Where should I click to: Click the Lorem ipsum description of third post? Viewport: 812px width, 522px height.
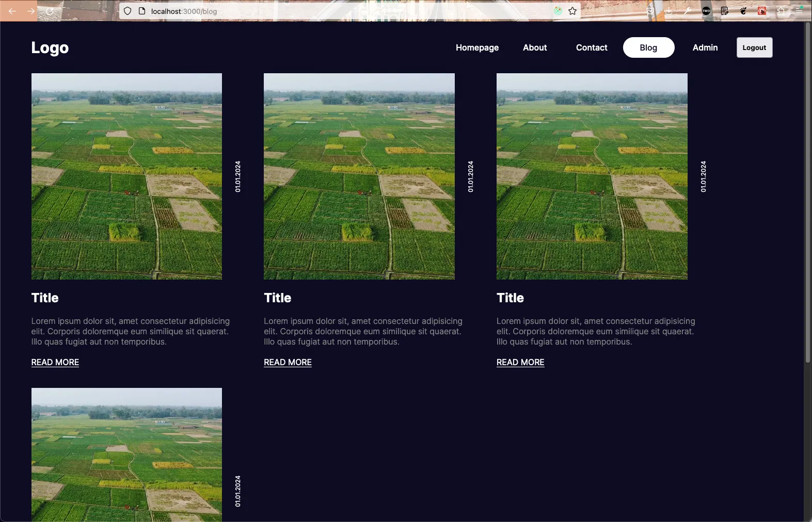pos(596,331)
